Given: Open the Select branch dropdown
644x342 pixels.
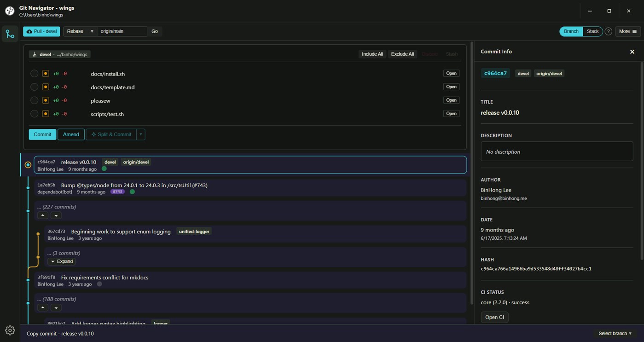Looking at the screenshot, I should pyautogui.click(x=615, y=333).
